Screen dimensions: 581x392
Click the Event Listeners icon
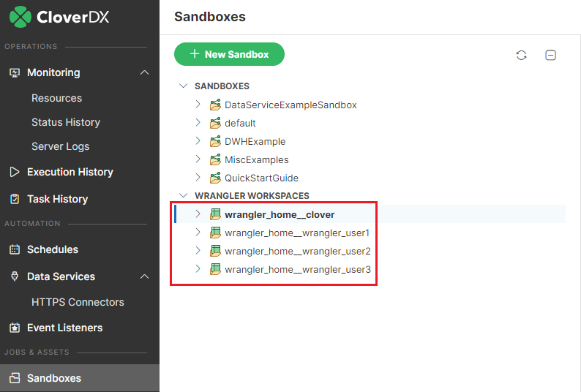[x=14, y=328]
